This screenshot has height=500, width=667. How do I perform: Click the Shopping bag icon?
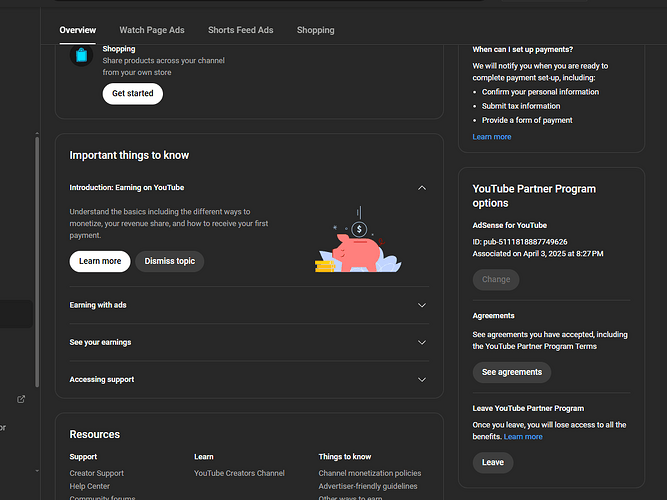click(81, 55)
